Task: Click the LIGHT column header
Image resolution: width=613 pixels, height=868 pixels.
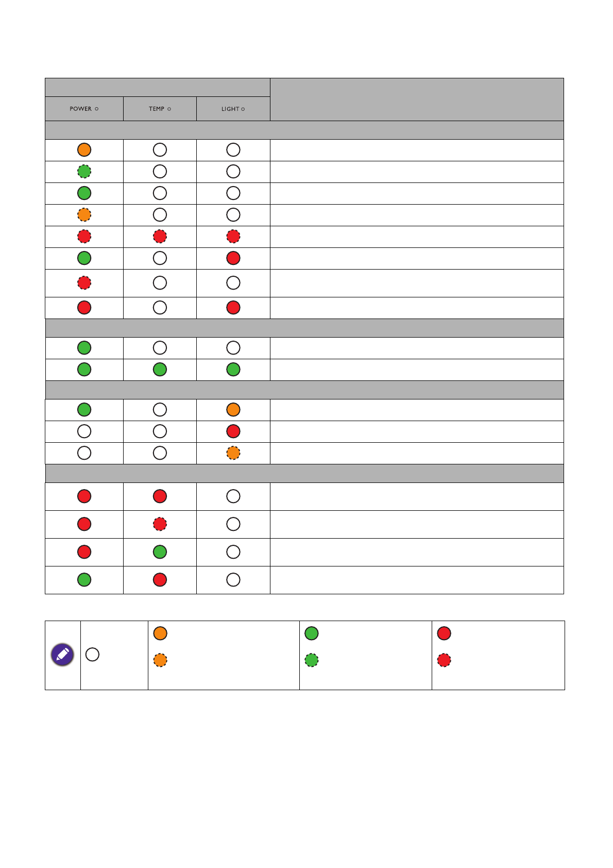Action: (x=233, y=109)
